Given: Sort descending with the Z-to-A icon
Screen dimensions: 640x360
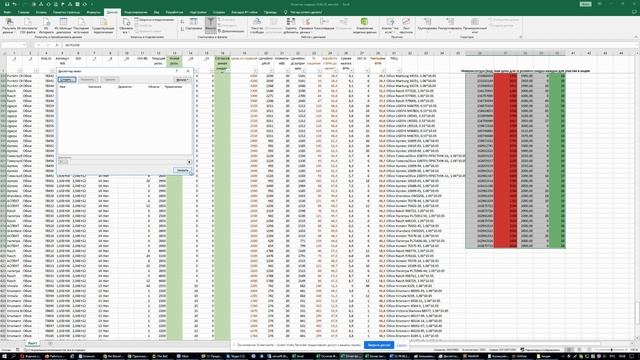Looking at the screenshot, I should pos(182,29).
